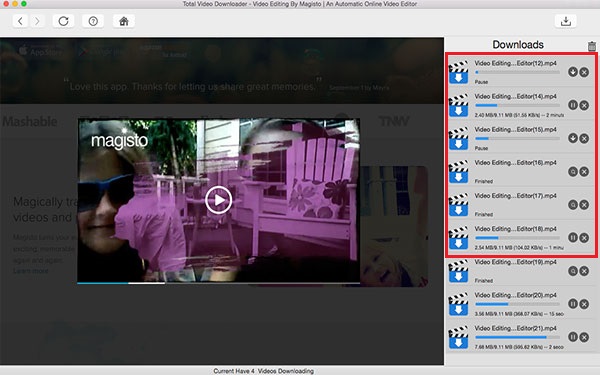
Task: Cancel the Editor(20).mp4 download
Action: click(x=584, y=304)
